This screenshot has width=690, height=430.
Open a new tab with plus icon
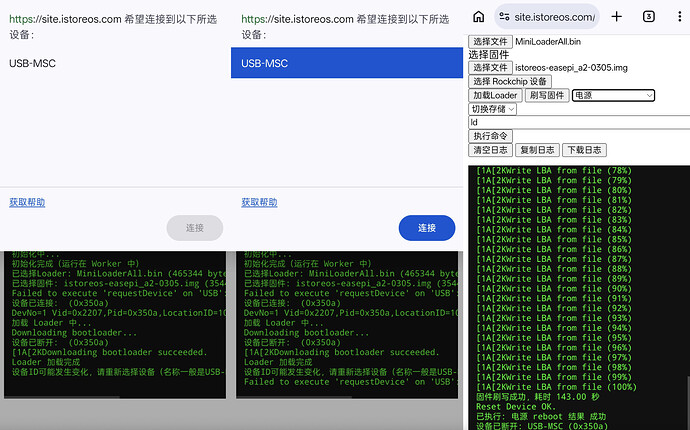[x=617, y=16]
